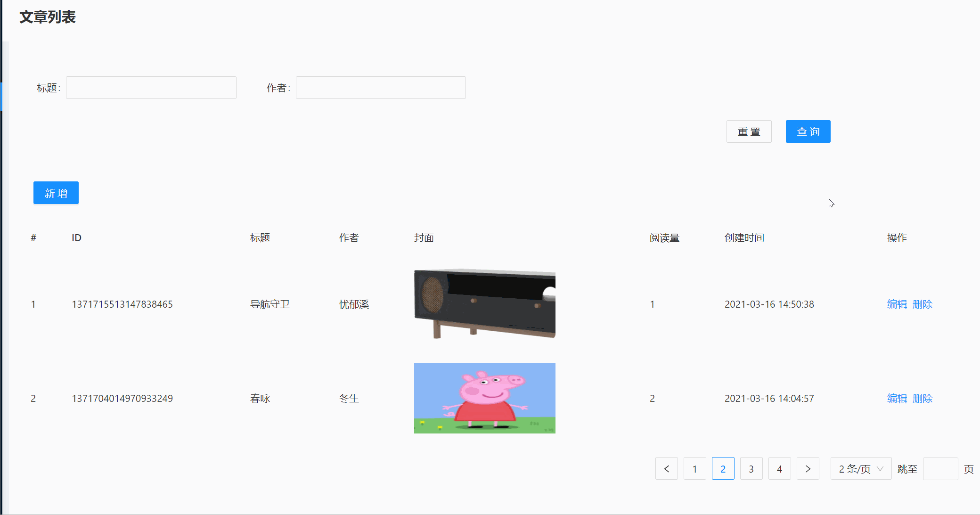Click the 查询 search button

[808, 131]
